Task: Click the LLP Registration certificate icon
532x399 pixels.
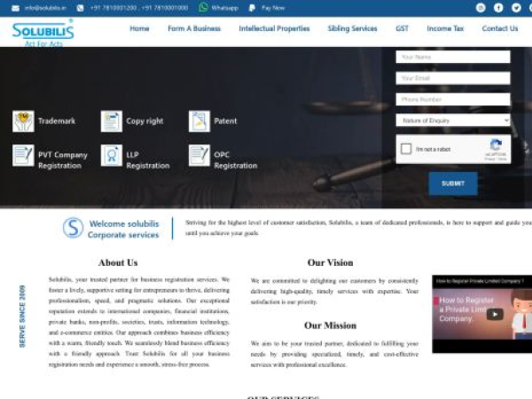Action: (x=112, y=155)
